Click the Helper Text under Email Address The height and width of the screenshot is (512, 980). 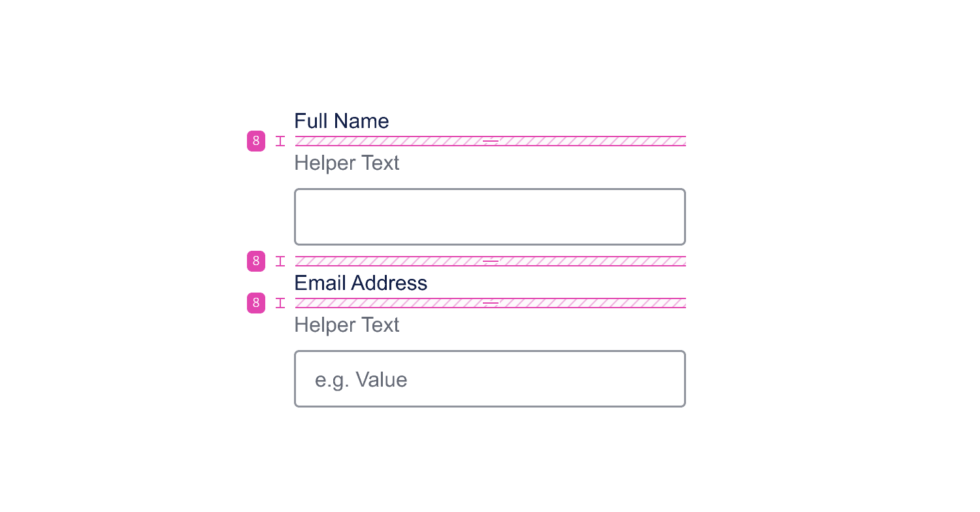pyautogui.click(x=347, y=325)
